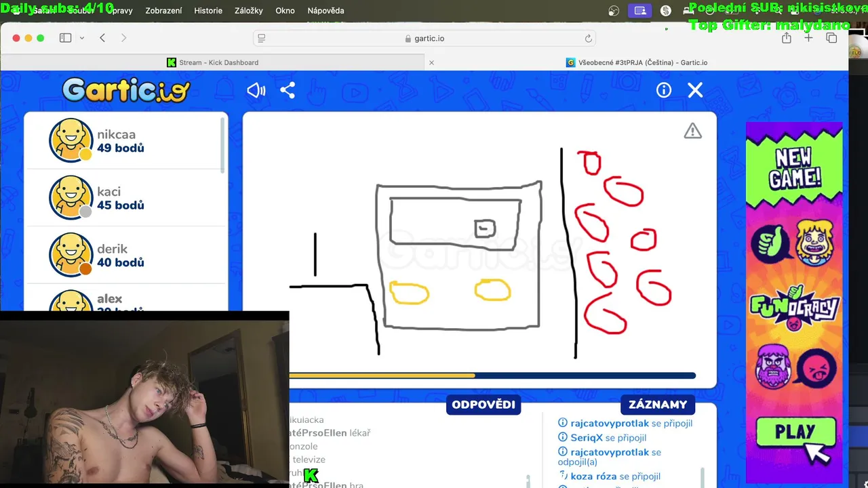Click the round timer progress bar
This screenshot has height=488, width=868.
tap(492, 375)
